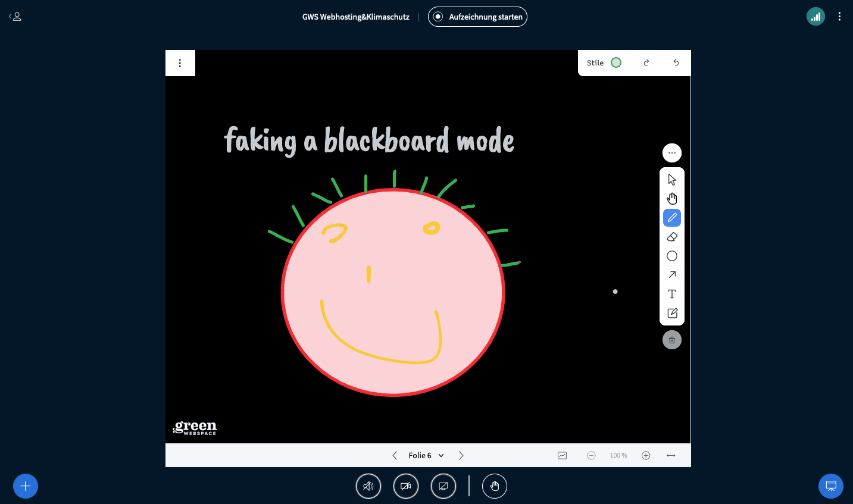Open the presentation options menu
The width and height of the screenshot is (853, 504).
tap(180, 62)
